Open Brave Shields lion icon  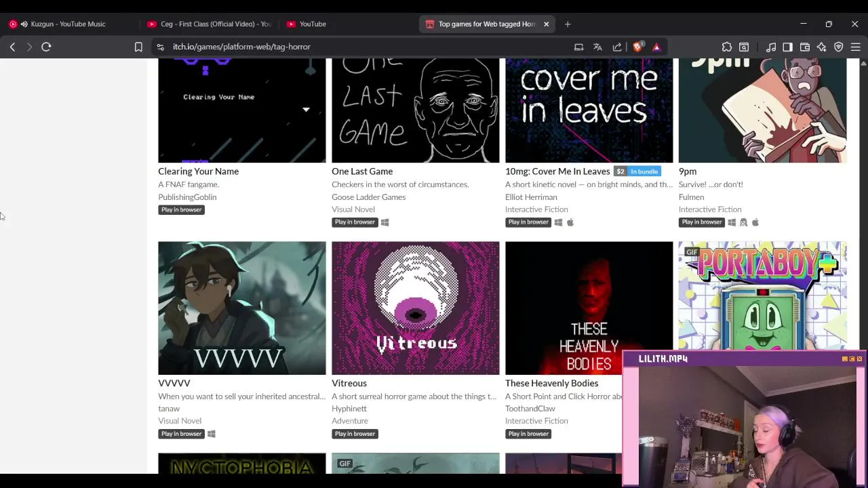[x=637, y=47]
